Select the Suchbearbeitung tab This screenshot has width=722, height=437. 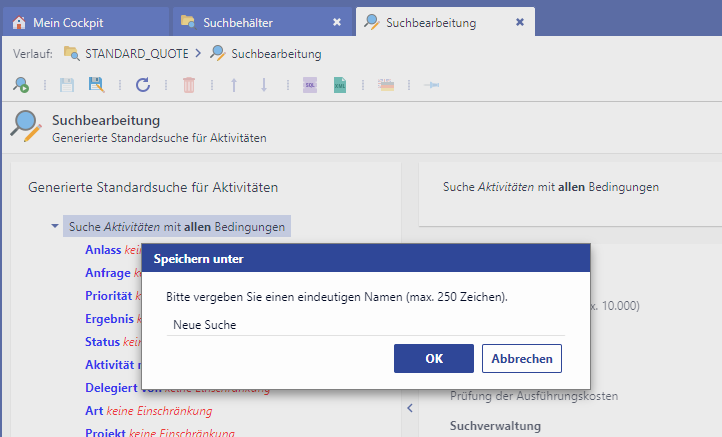(x=445, y=22)
